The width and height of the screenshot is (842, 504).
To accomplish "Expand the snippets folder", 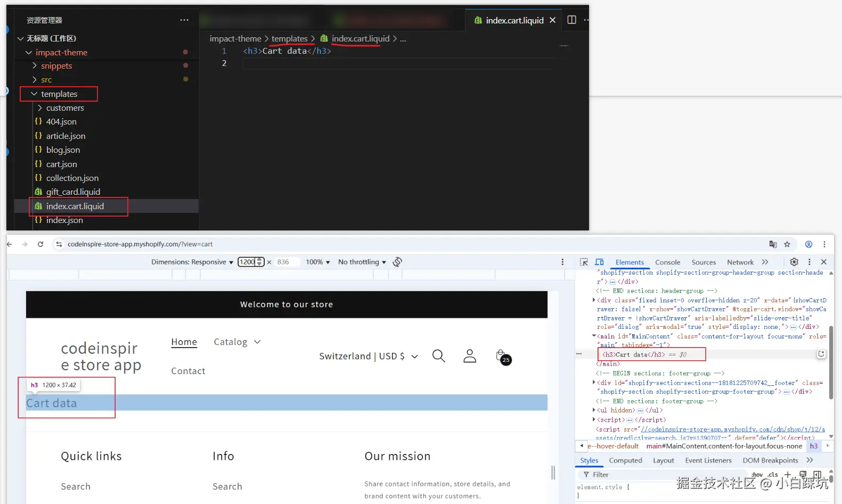I will 35,65.
